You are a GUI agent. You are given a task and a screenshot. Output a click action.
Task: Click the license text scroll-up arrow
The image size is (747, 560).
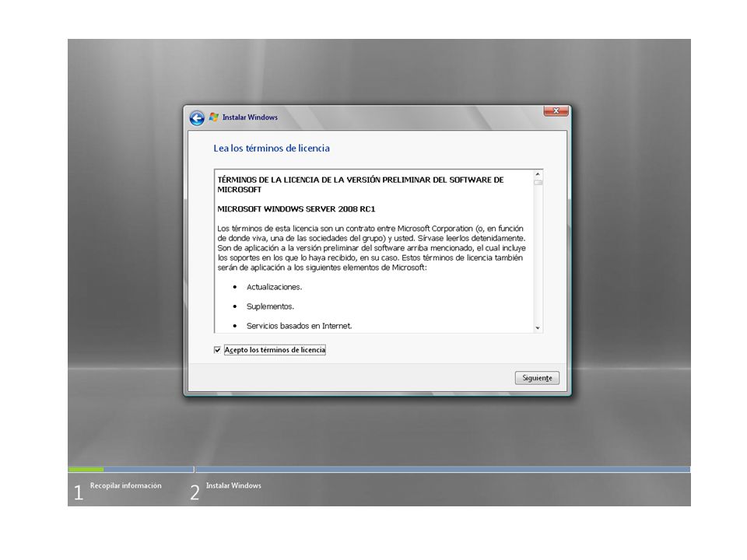[538, 174]
